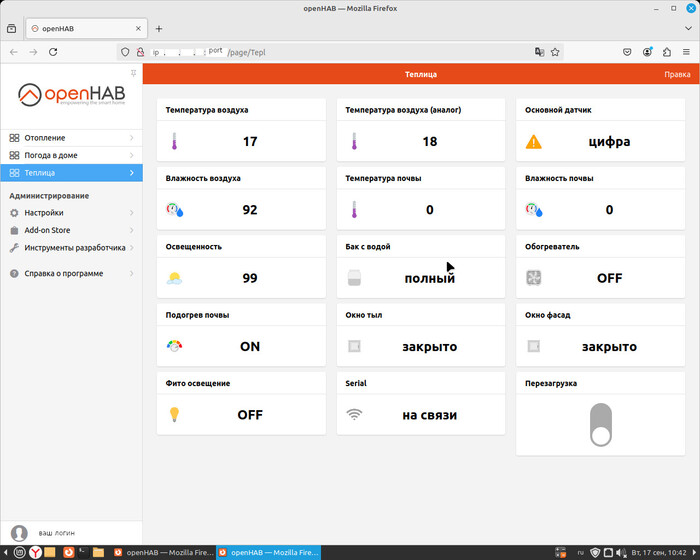Click the warning triangle in Основной датчик card
Viewport: 700px width, 560px height.
(534, 142)
